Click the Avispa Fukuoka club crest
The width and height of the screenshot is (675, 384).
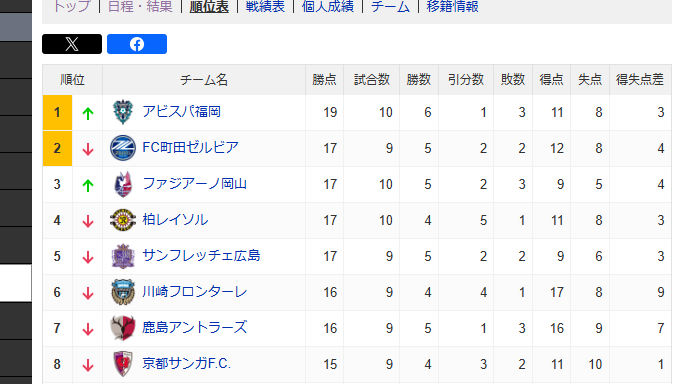123,112
